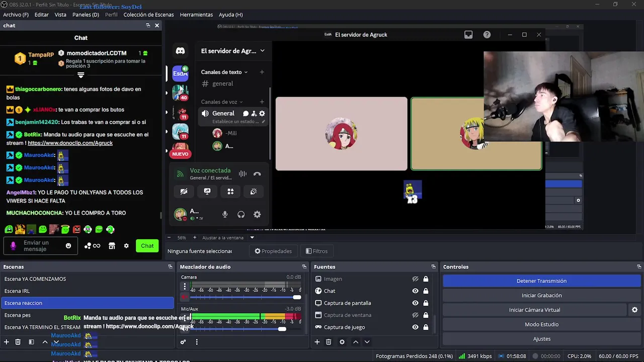
Task: Zoom out preview with minus icon
Action: pos(169,237)
